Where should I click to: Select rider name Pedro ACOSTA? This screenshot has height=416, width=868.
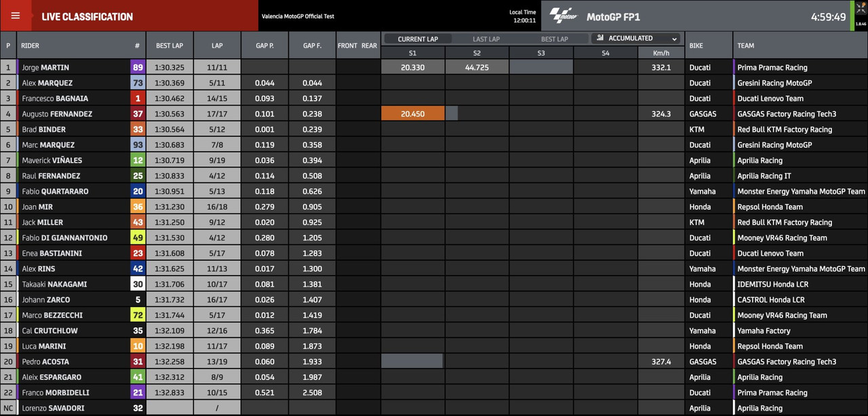click(45, 362)
